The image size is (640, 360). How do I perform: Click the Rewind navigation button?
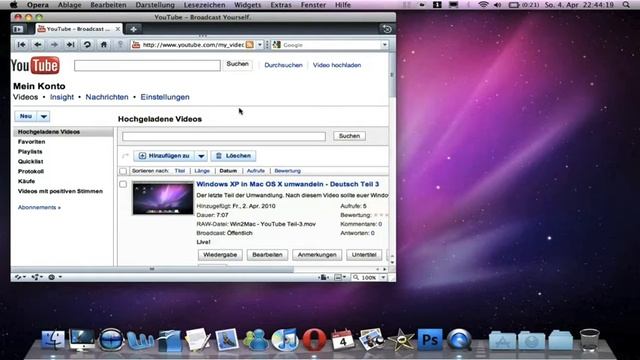point(21,44)
